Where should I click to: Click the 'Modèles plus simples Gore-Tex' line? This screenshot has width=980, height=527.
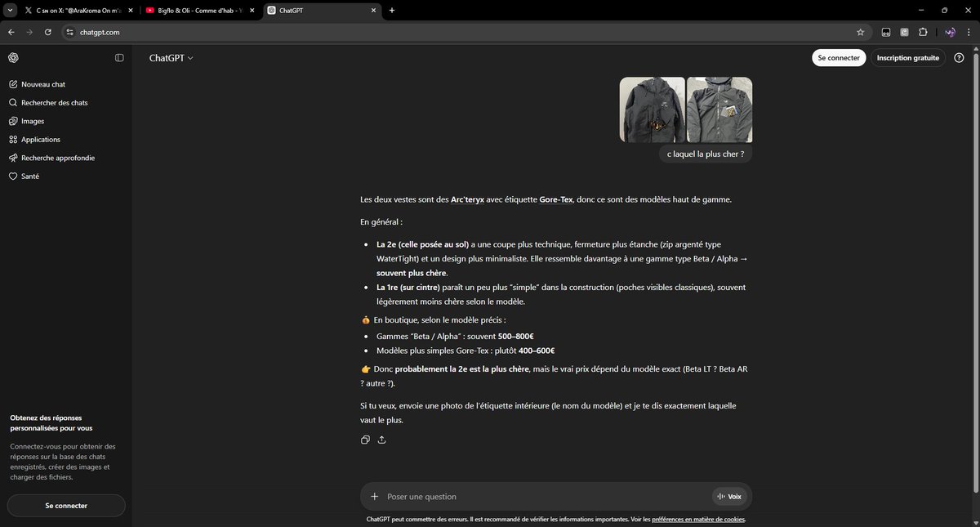(465, 351)
